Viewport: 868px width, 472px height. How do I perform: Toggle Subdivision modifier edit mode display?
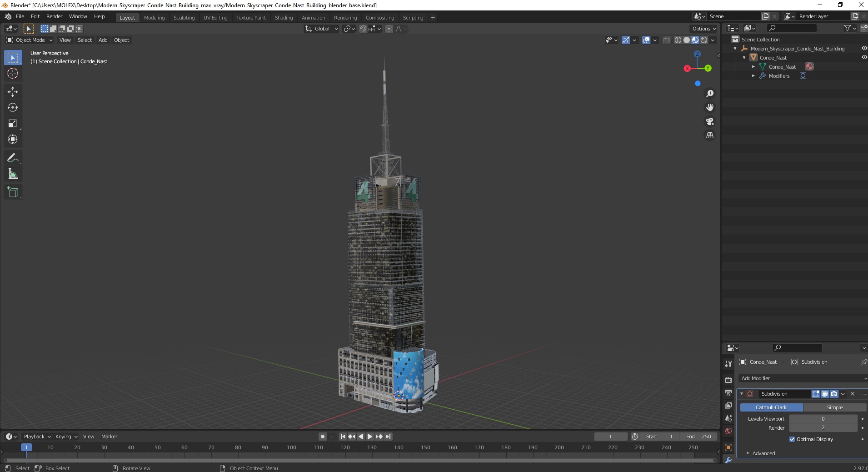coord(816,394)
